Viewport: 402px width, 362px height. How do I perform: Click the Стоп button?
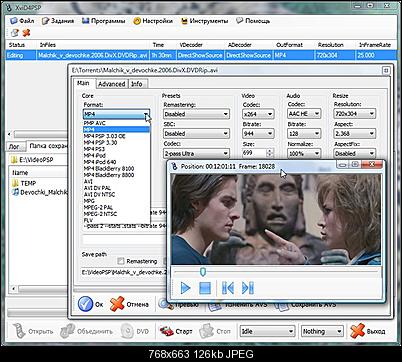tap(215, 331)
